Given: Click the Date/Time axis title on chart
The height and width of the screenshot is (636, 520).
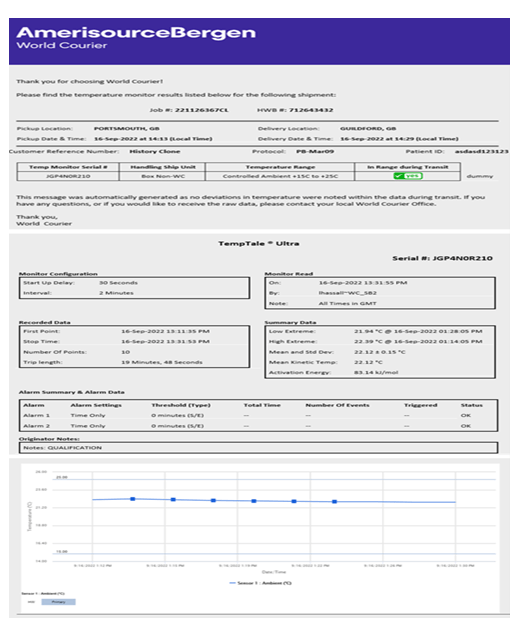Looking at the screenshot, I should [274, 572].
